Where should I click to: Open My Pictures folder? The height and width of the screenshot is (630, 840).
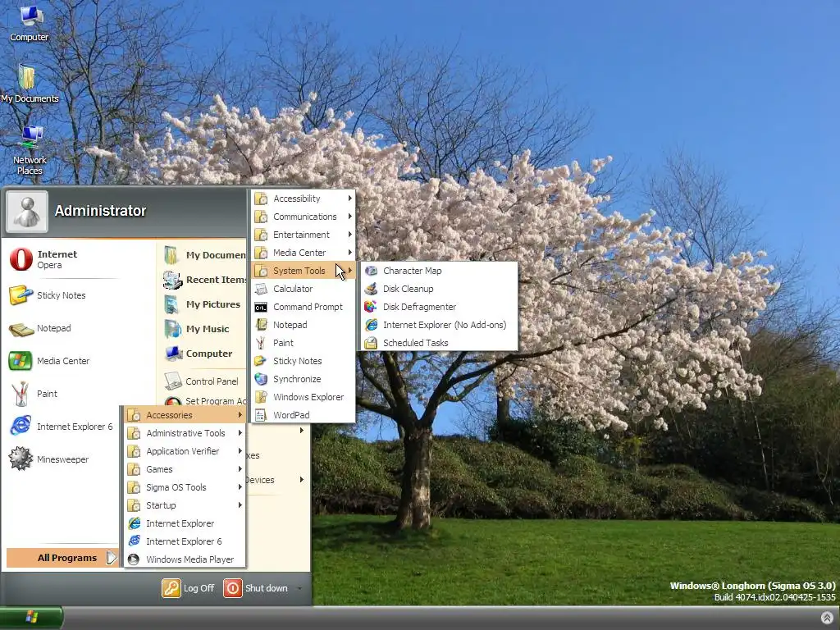coord(203,304)
